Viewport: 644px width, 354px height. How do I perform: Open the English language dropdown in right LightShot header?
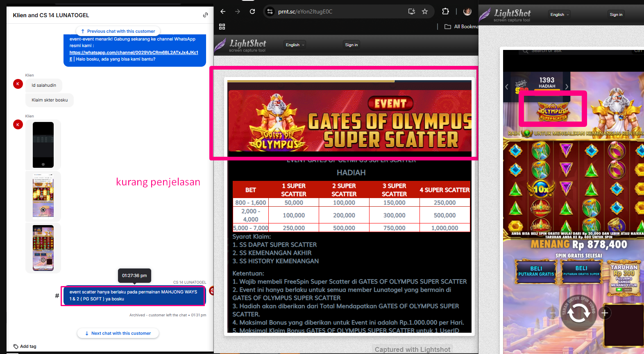pos(560,15)
